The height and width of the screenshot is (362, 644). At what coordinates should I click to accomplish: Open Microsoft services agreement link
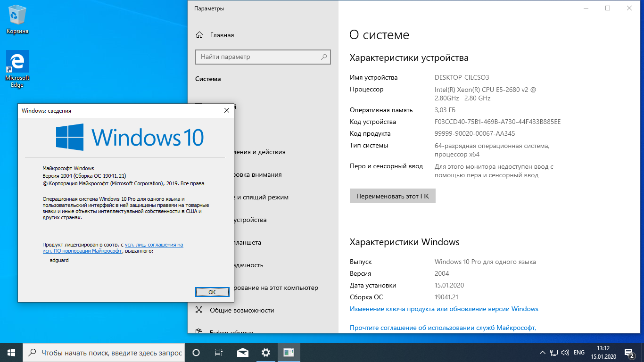(x=443, y=328)
